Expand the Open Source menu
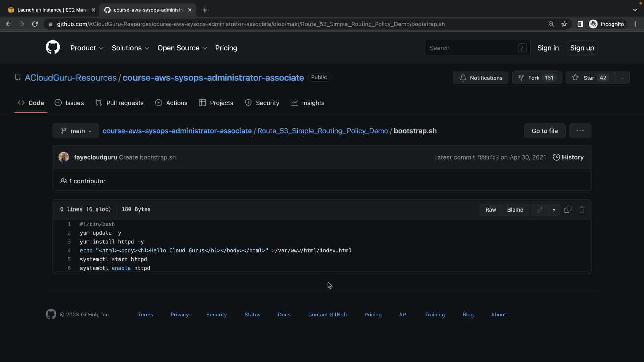This screenshot has height=362, width=644. (182, 48)
